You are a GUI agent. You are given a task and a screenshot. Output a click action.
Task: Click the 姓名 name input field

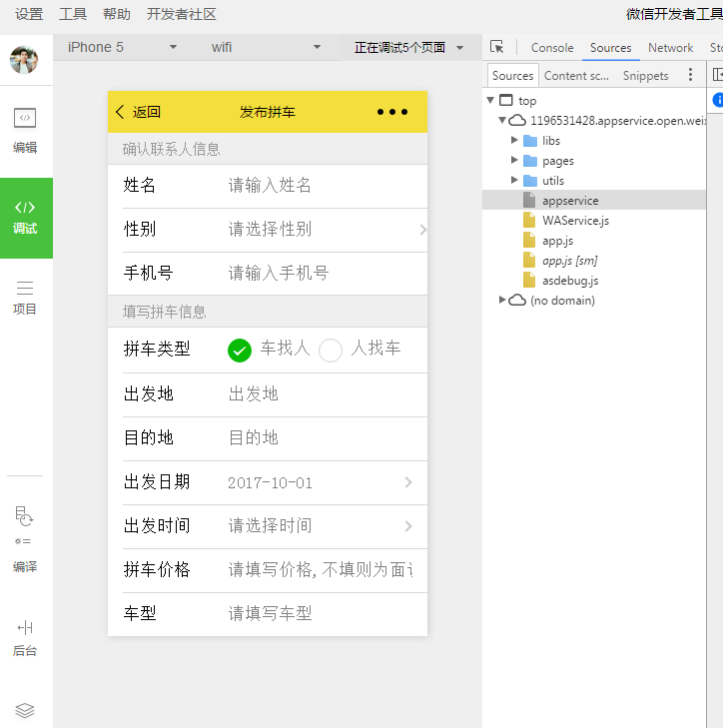coord(320,186)
